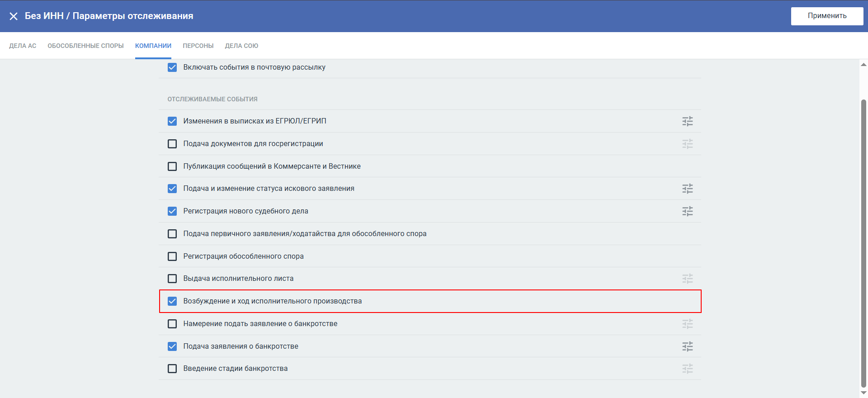Viewport: 868px width, 398px height.
Task: Click the Применить button
Action: (827, 16)
